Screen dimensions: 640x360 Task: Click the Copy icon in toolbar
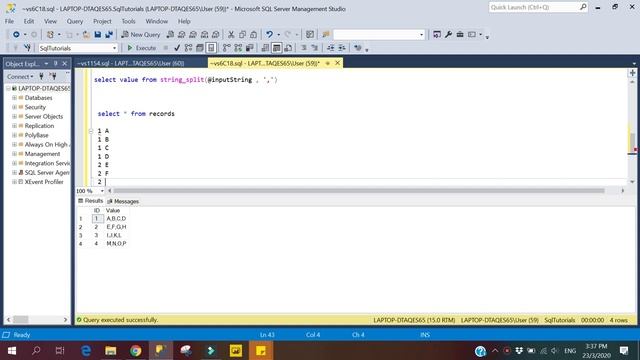pos(242,35)
